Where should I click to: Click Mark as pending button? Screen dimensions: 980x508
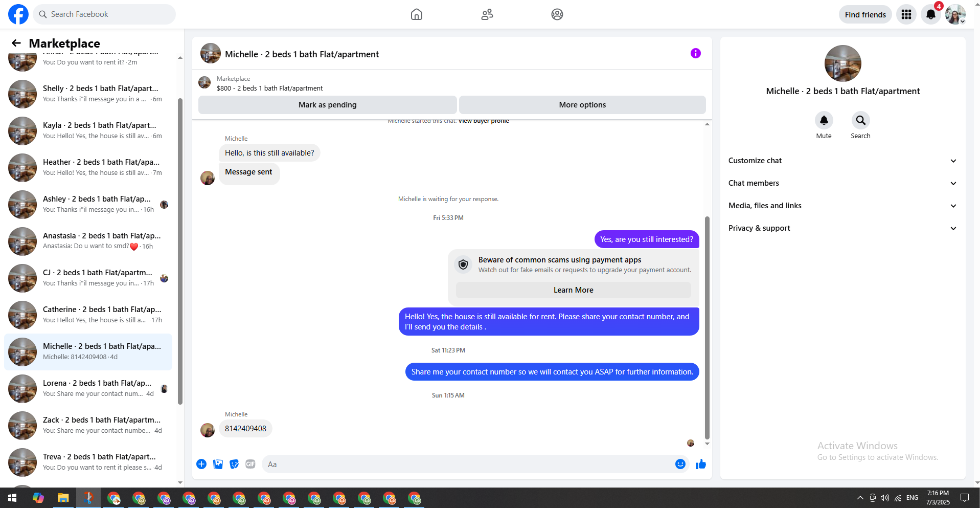click(x=328, y=105)
